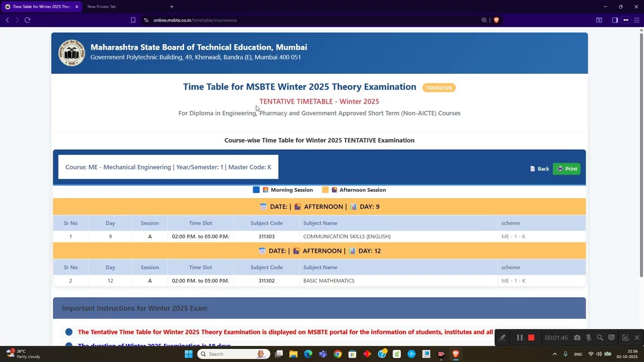
Task: Open a new tab with the plus button
Action: click(172, 7)
